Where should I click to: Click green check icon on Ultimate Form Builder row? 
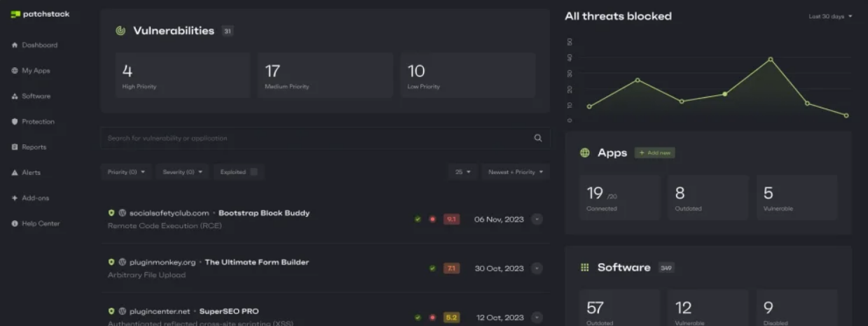432,268
